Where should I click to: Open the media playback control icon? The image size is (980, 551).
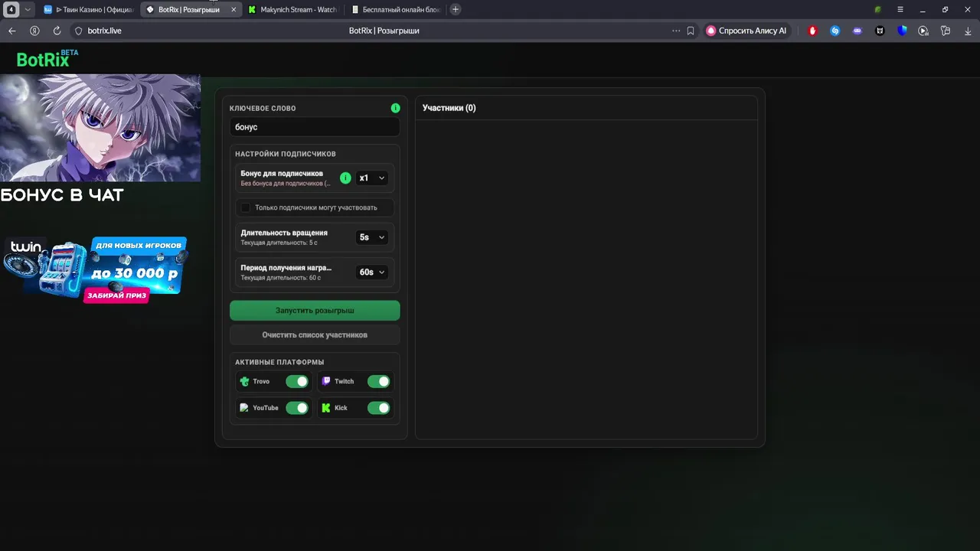[x=923, y=31]
